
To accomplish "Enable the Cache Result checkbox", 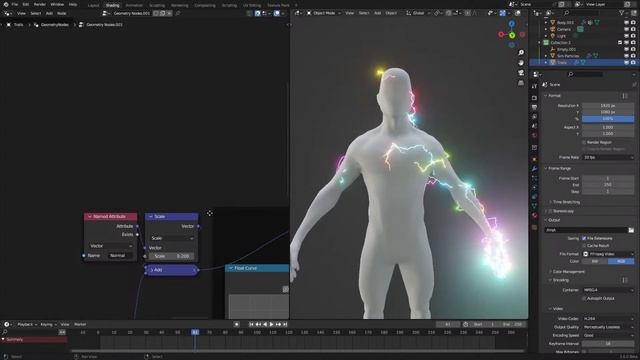I will coord(584,246).
